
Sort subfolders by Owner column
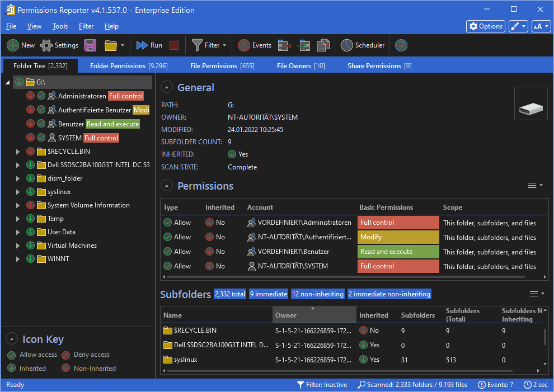[314, 315]
